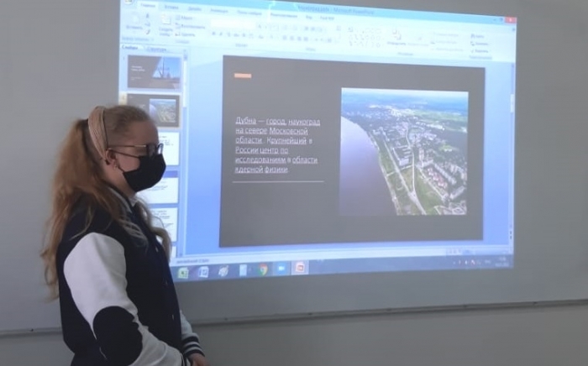Select the Слайды pane tab
Viewport: 588px width, 366px height.
click(130, 47)
